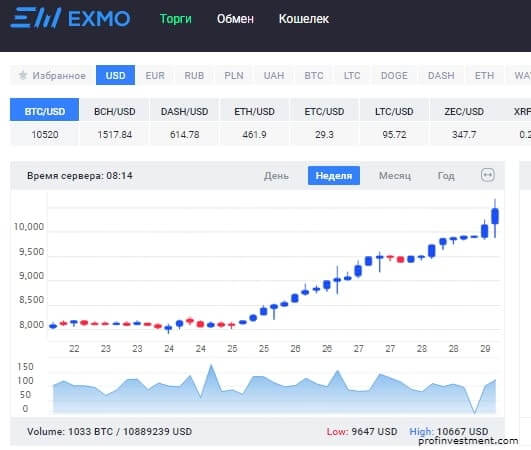
Task: Click the 29.3 ETC price
Action: coord(324,135)
